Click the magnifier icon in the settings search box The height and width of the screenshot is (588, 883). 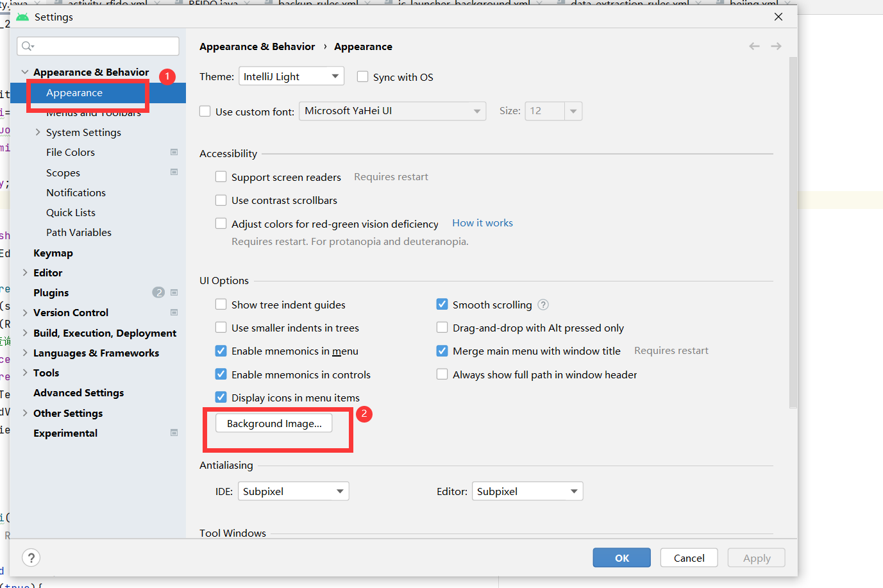[x=26, y=46]
